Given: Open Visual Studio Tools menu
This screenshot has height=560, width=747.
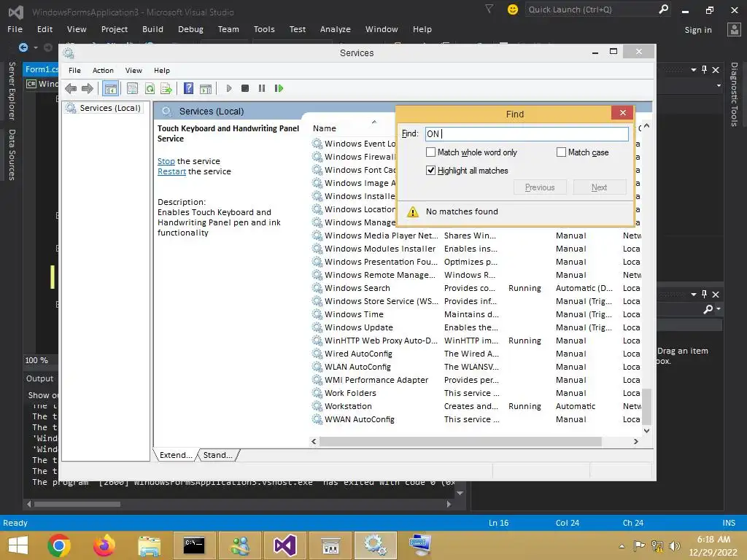Looking at the screenshot, I should point(264,29).
